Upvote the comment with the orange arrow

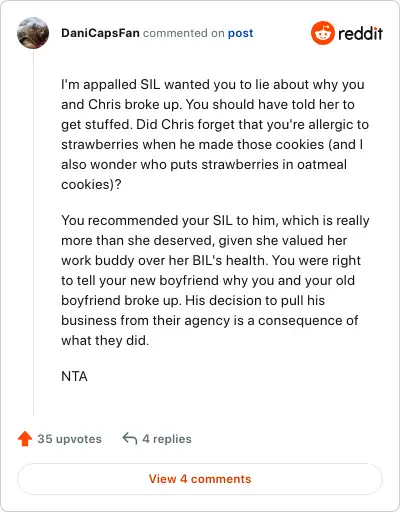[25, 439]
